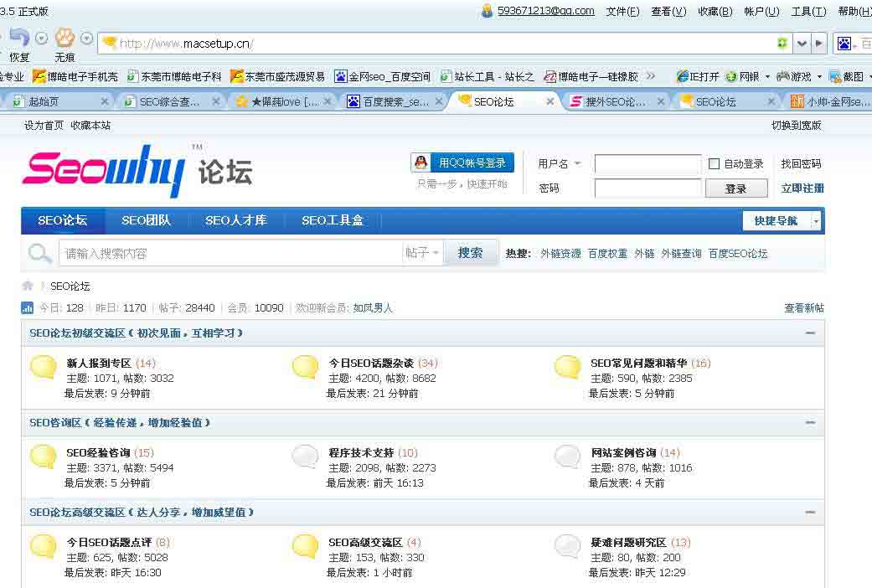This screenshot has height=588, width=872.
Task: Click the breadcrumb home icon
Action: (28, 286)
